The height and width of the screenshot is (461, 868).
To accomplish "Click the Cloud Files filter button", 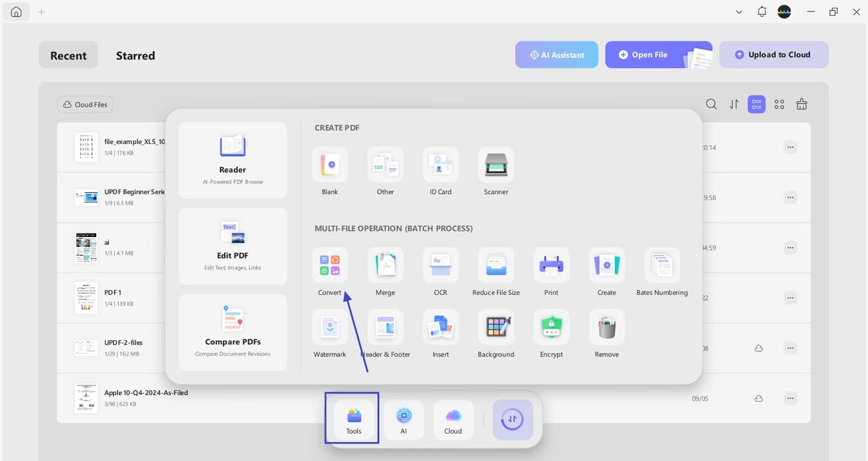I will [85, 104].
